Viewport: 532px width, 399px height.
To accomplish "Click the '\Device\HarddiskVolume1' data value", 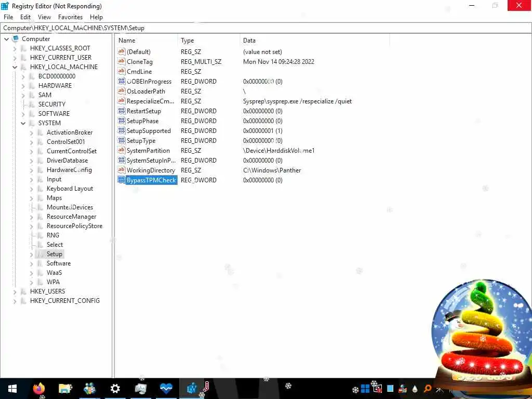I will click(x=279, y=151).
